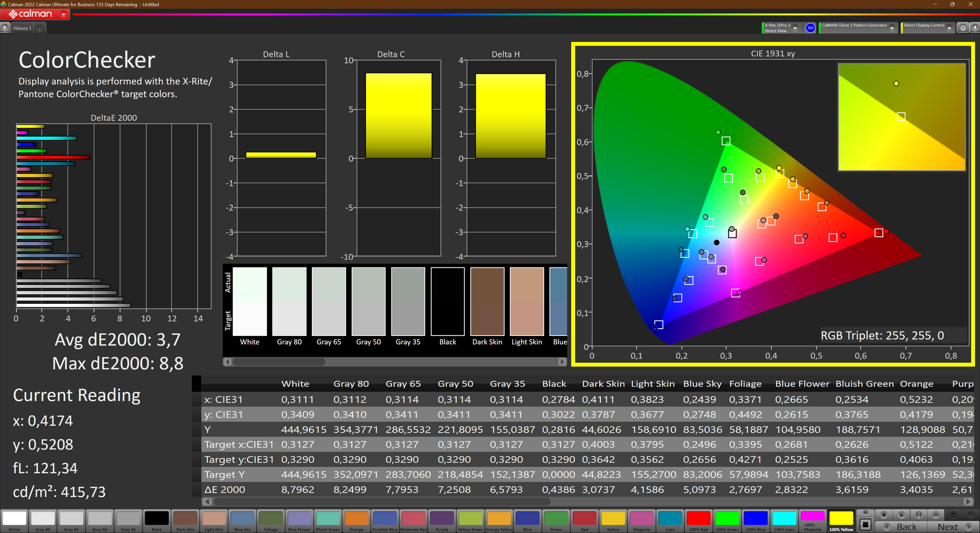Switch to the History 1 tab

click(22, 29)
